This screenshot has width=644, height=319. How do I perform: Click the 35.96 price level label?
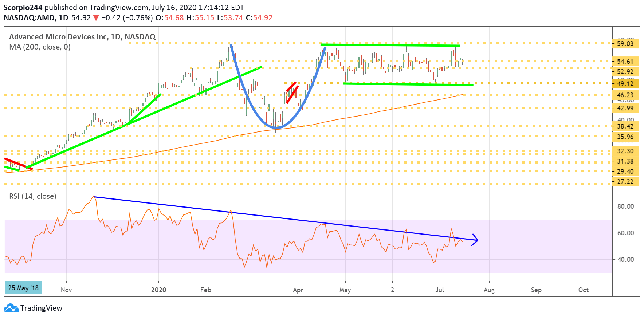point(625,137)
